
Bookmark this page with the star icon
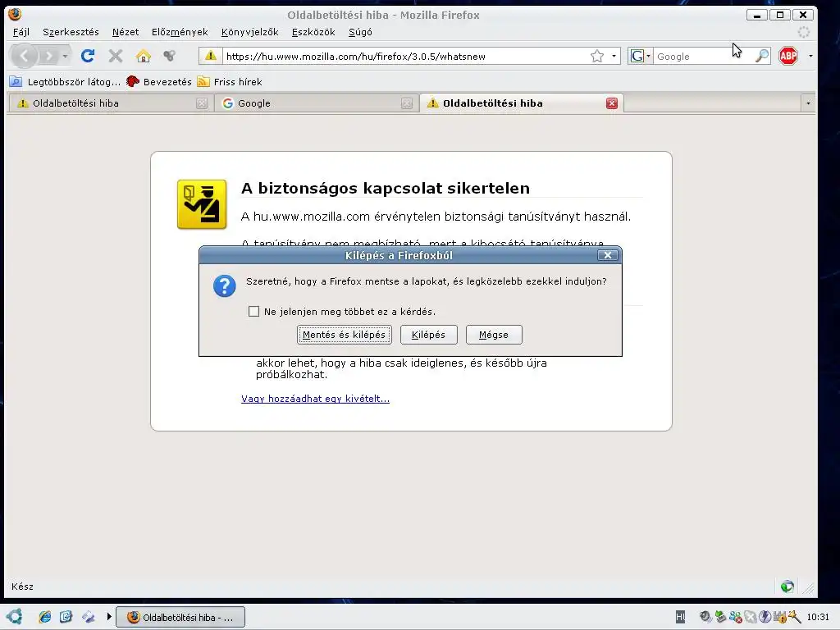pyautogui.click(x=597, y=56)
